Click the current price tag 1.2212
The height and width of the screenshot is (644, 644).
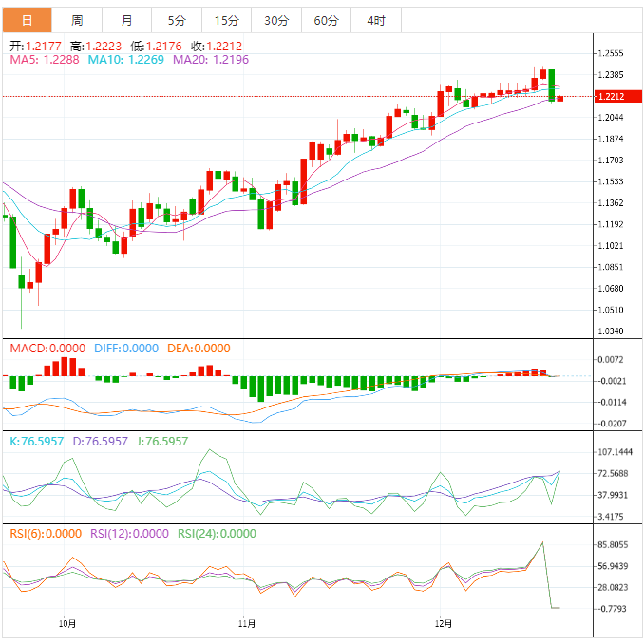click(610, 97)
